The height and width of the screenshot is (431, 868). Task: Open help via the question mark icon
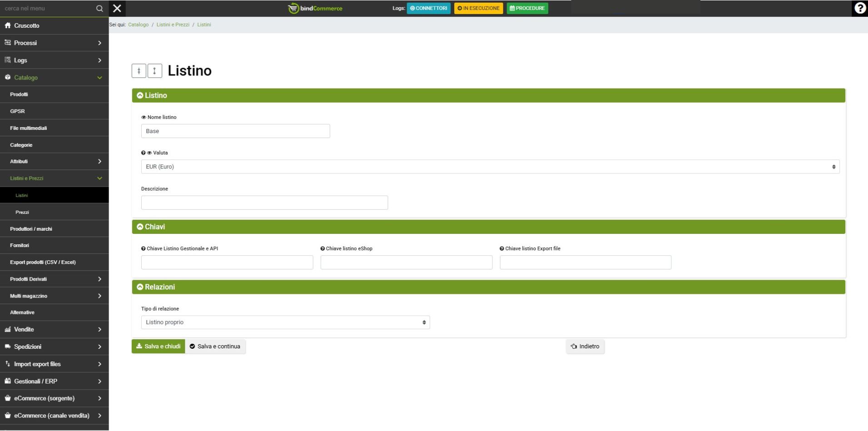click(x=859, y=8)
